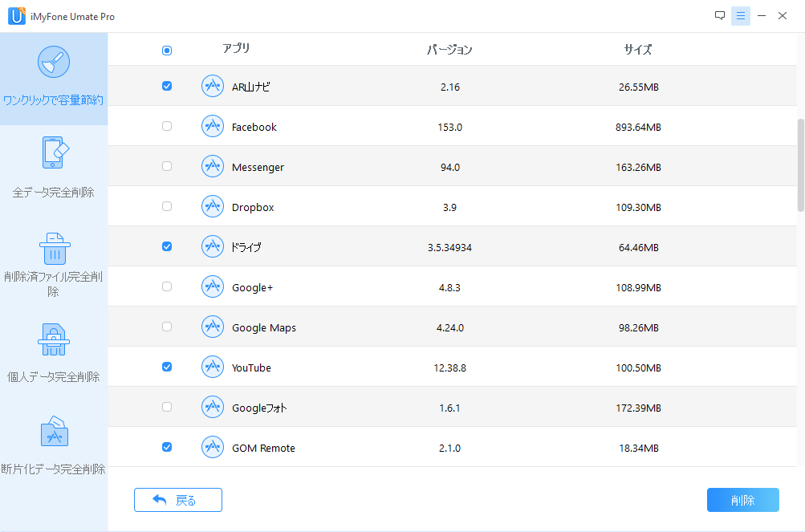Uncheck the YouTube app checkbox
Screen dimensions: 805x532
coord(167,367)
